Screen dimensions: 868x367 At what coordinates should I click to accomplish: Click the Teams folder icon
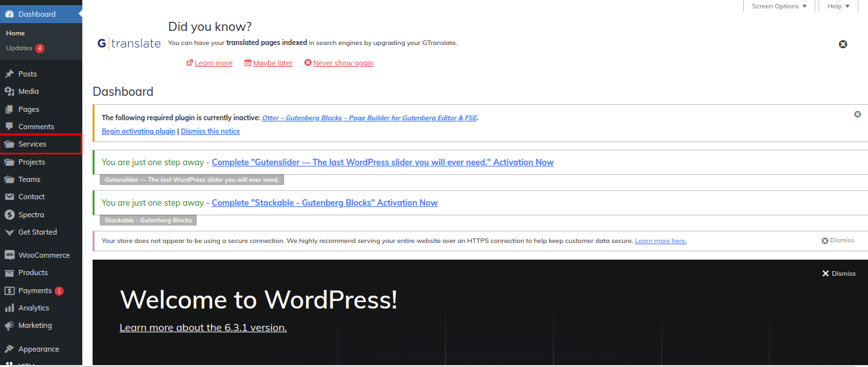(x=9, y=179)
